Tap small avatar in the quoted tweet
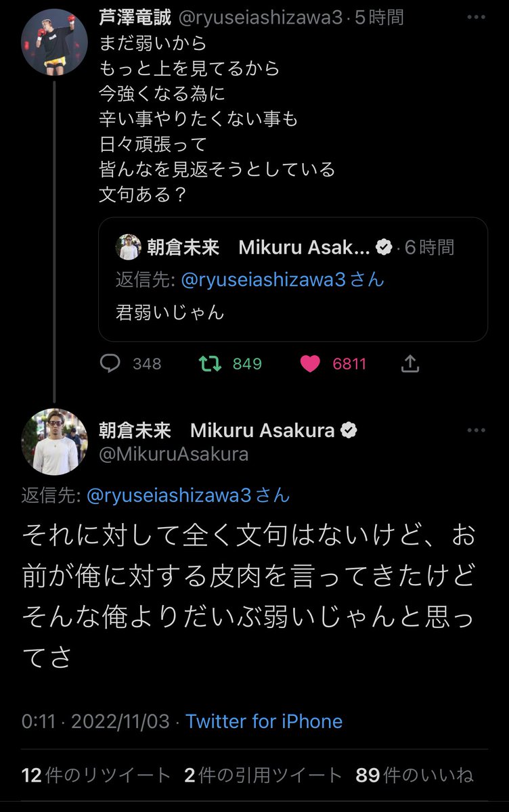 pos(128,248)
